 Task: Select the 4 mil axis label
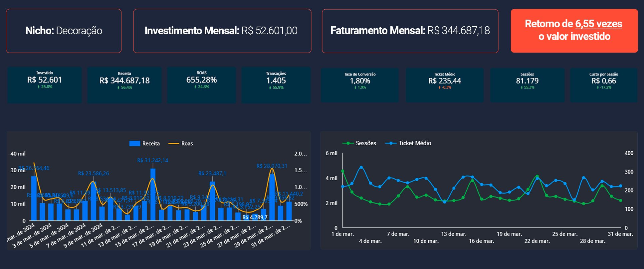[x=331, y=178]
